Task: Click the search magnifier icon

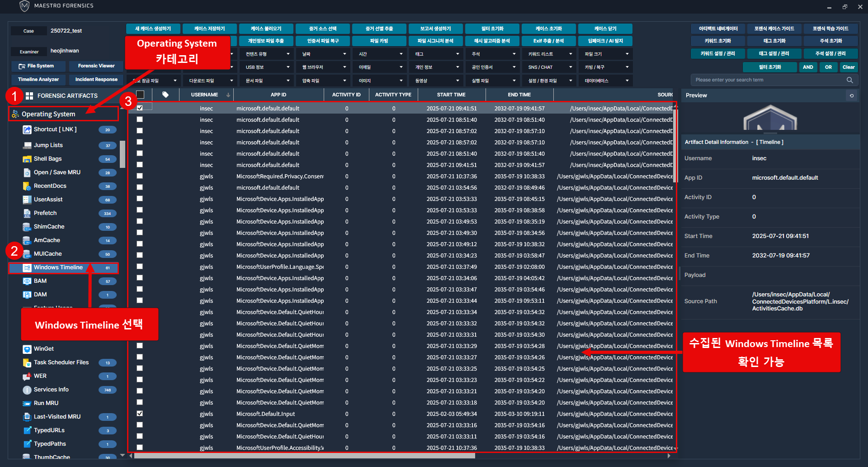Action: point(849,80)
